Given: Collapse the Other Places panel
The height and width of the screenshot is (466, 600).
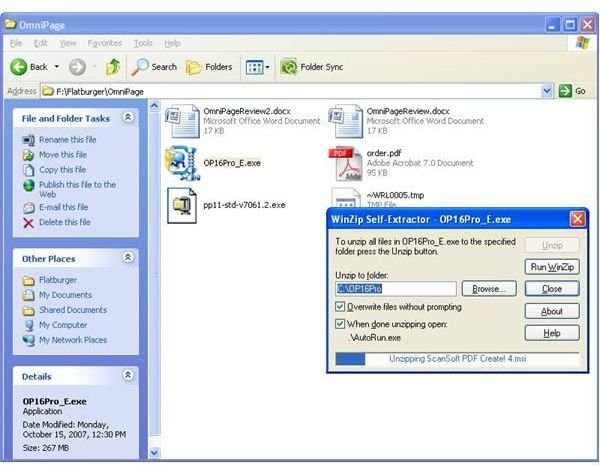Looking at the screenshot, I should click(128, 257).
